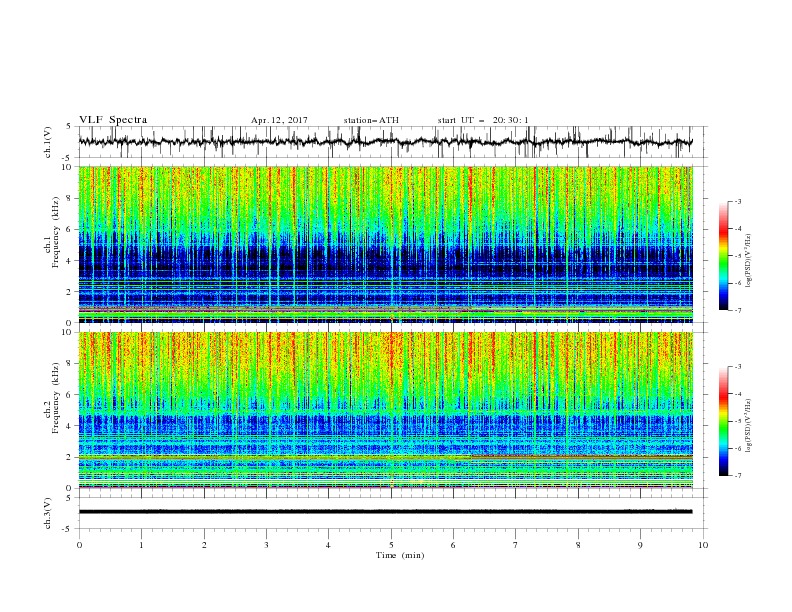Click the "ch.1(V)" waveform axis label

(48, 142)
